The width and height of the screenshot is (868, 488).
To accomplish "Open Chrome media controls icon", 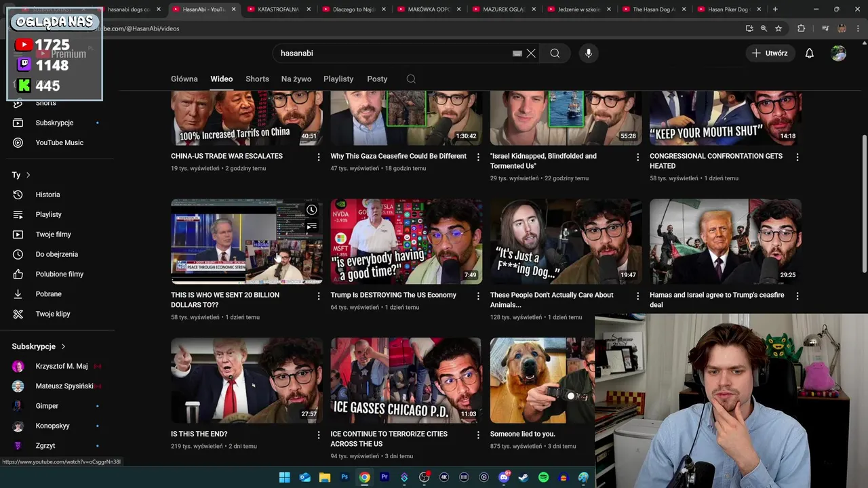I will [825, 28].
